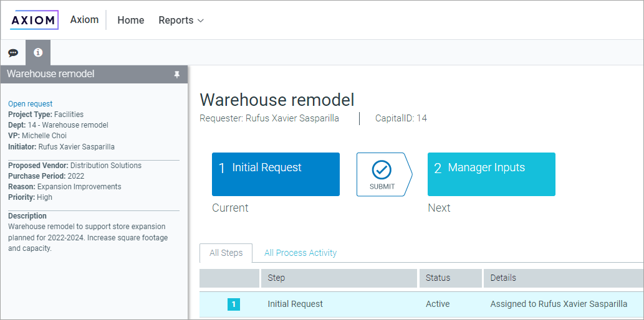The width and height of the screenshot is (644, 320).
Task: Click the Active status cell
Action: click(x=437, y=304)
